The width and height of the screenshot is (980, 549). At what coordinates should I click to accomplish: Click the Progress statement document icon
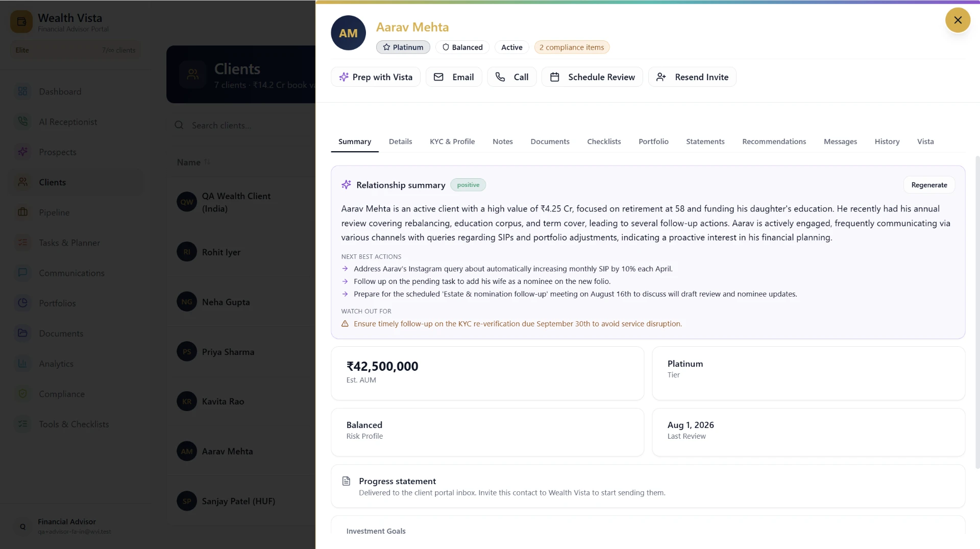[346, 481]
